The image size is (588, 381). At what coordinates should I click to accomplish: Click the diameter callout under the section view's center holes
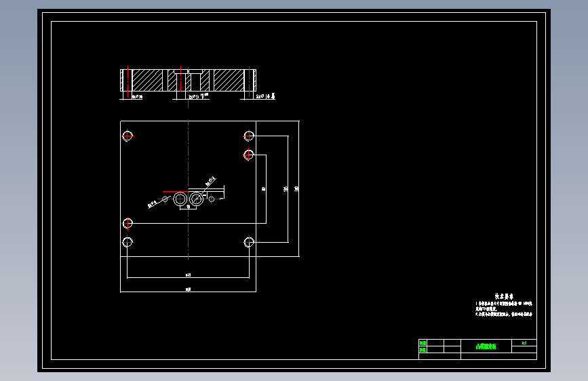[199, 96]
